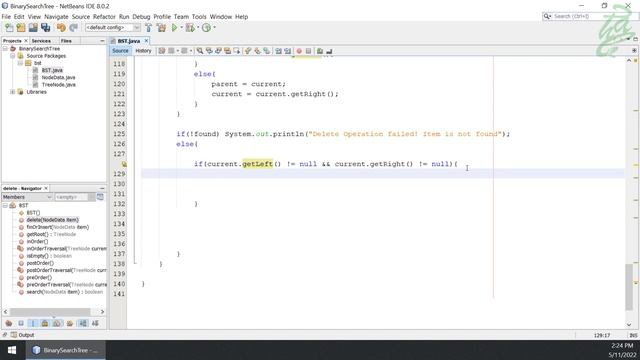Click Find Next Occurrence icon
Viewport: 640px width, 360px height.
point(218,51)
